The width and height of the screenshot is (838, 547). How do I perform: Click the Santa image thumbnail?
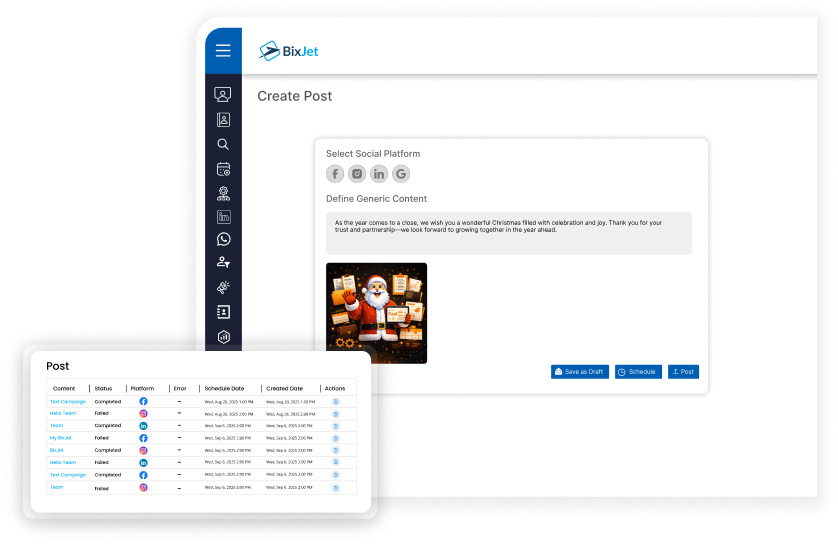coord(376,312)
